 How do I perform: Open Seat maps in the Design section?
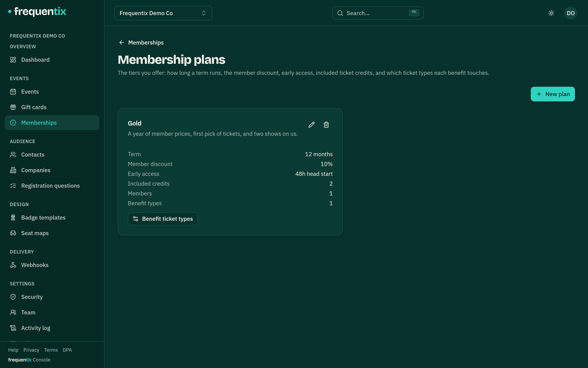[52, 233]
